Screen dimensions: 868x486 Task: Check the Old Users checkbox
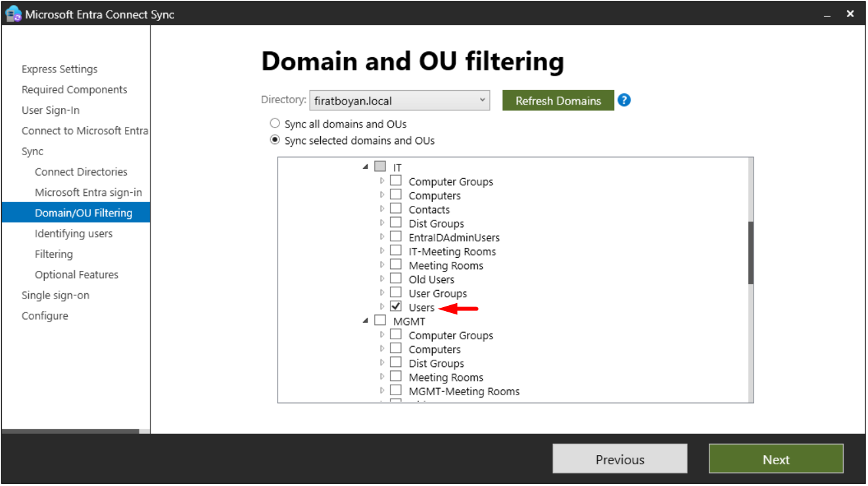[396, 279]
